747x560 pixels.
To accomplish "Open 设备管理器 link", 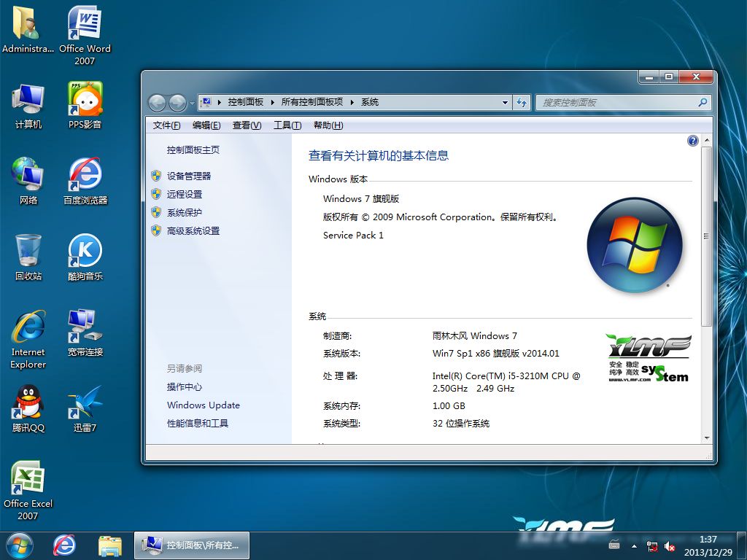I will [189, 176].
